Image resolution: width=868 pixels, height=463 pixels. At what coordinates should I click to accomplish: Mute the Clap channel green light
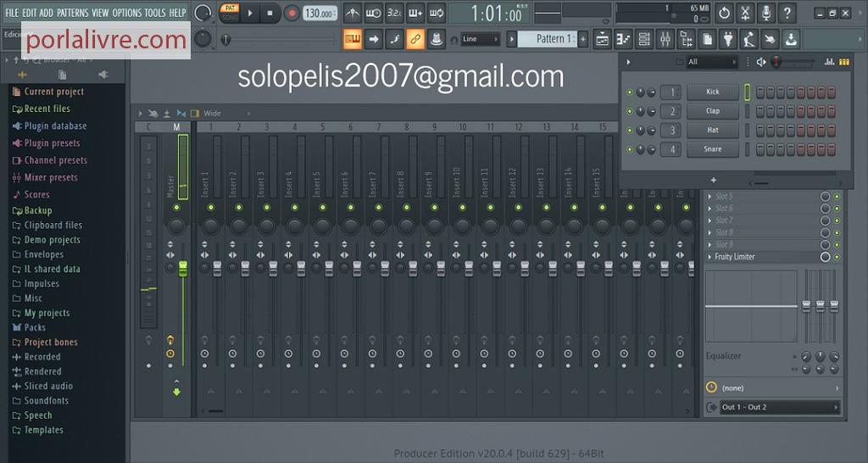pyautogui.click(x=630, y=111)
